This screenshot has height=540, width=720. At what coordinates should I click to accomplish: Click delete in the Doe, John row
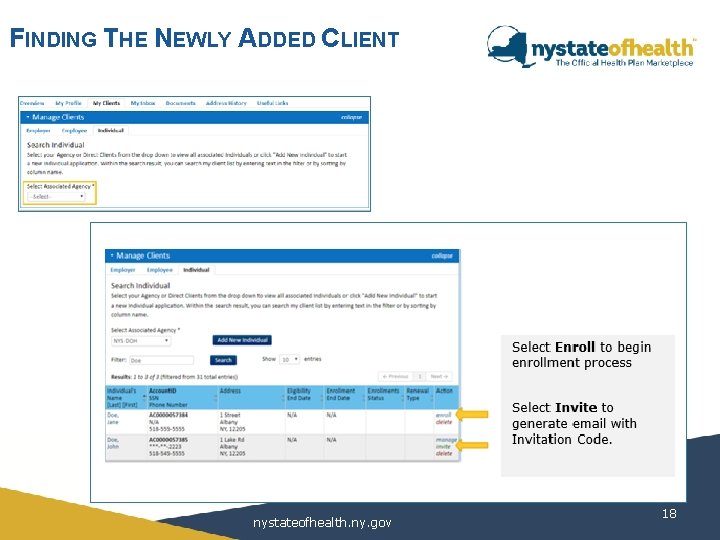[444, 454]
